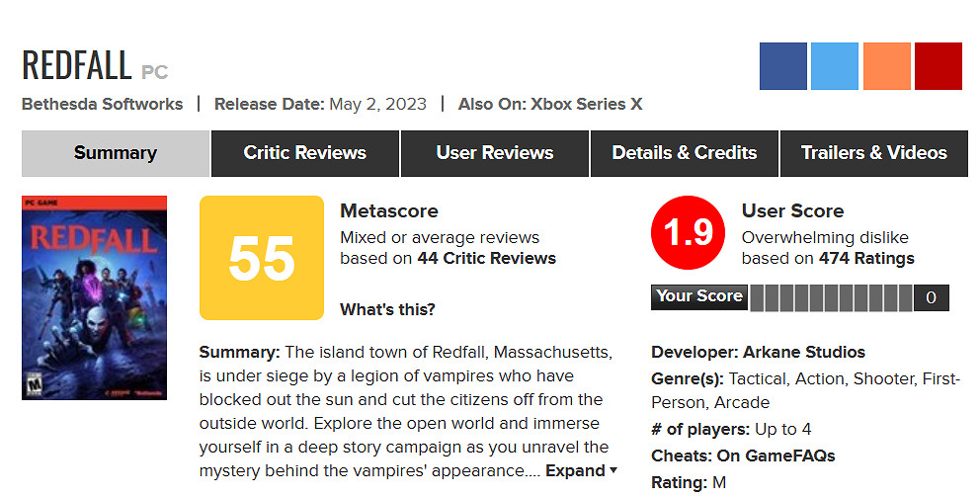
Task: Go to the Details & Credits tab
Action: pos(684,153)
